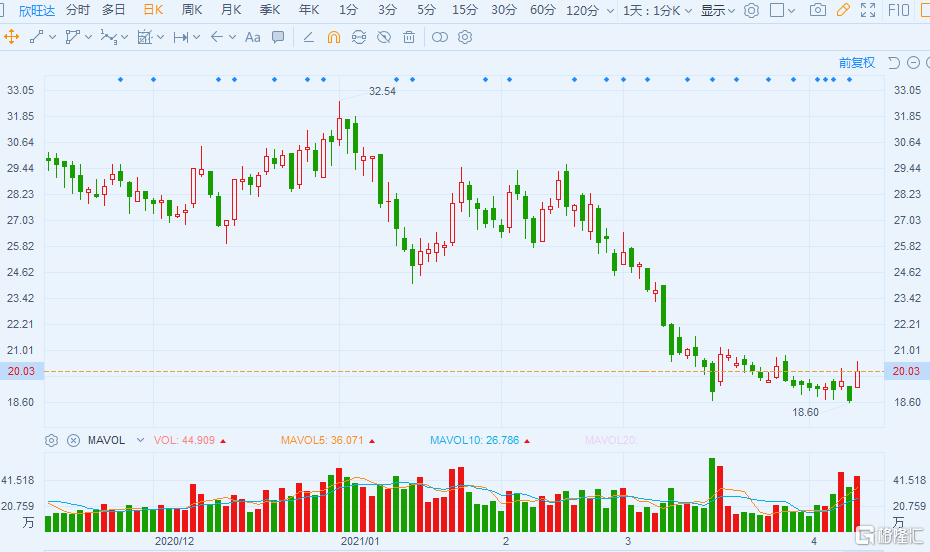930x552 pixels.
Task: Select the 120分 minute period
Action: [x=582, y=11]
